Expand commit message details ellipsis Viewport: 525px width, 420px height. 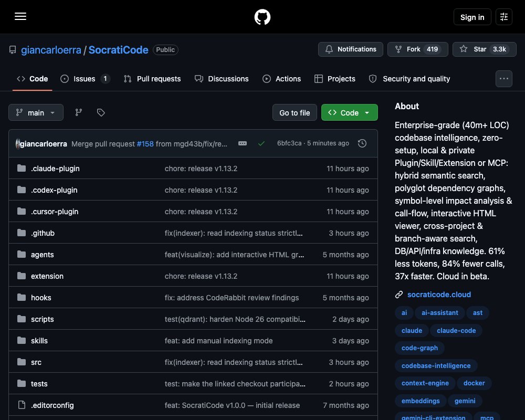[243, 143]
